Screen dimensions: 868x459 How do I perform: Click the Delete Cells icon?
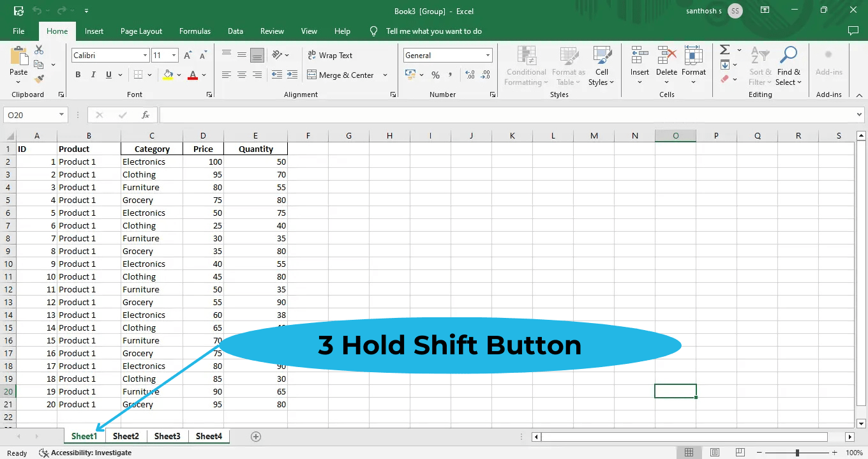pos(666,61)
